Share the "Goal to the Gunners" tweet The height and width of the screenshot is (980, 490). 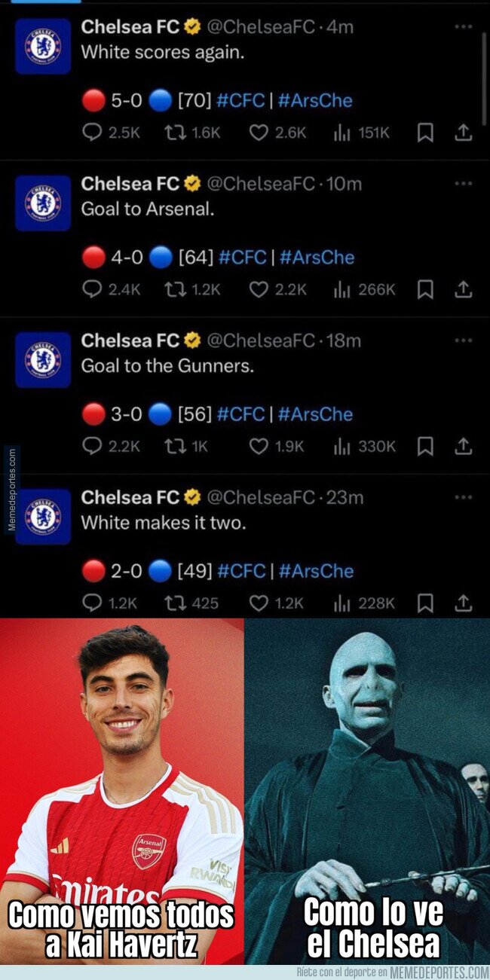tap(464, 446)
